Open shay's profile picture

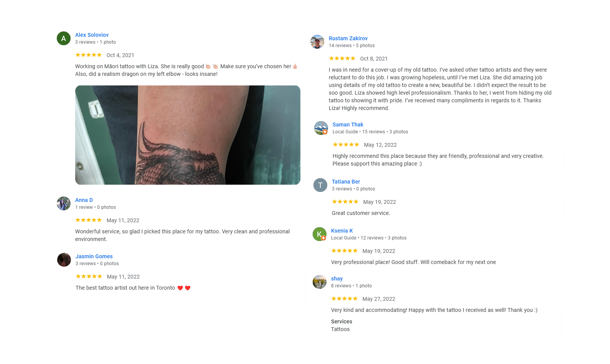coord(320,282)
